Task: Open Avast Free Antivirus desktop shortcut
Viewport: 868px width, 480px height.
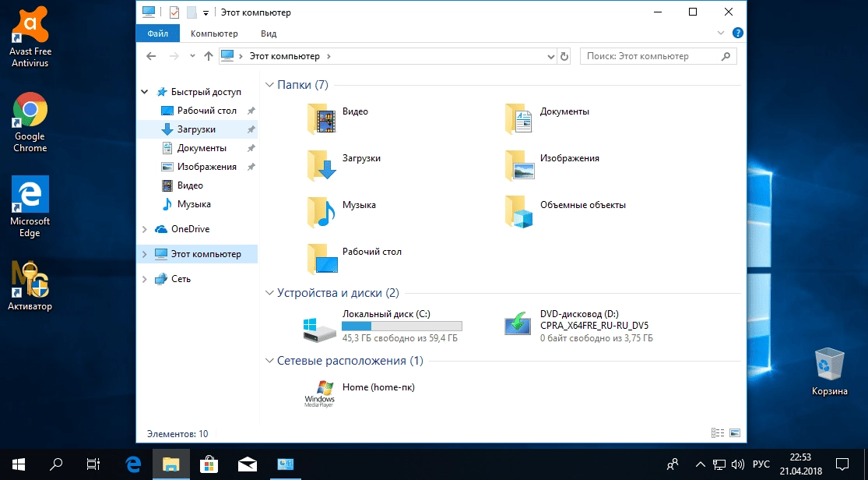Action: click(30, 37)
